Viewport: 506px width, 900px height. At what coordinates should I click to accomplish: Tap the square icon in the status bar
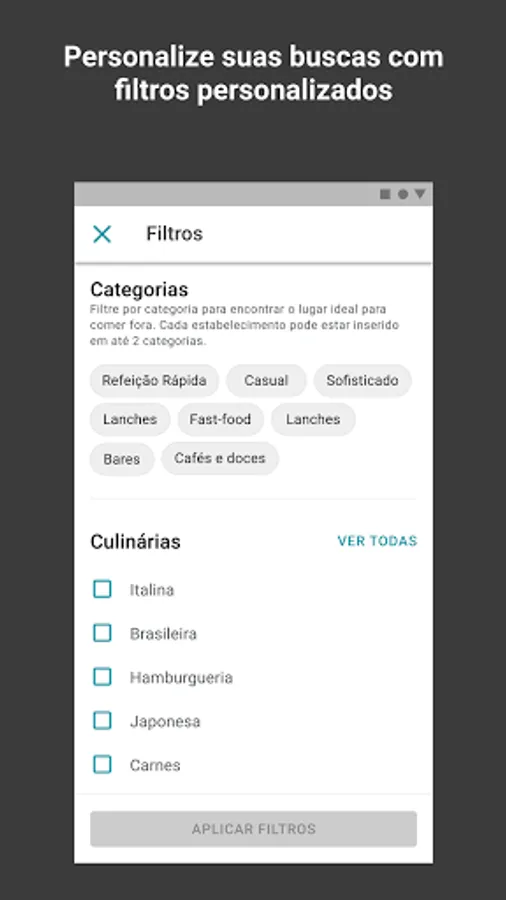tap(385, 195)
